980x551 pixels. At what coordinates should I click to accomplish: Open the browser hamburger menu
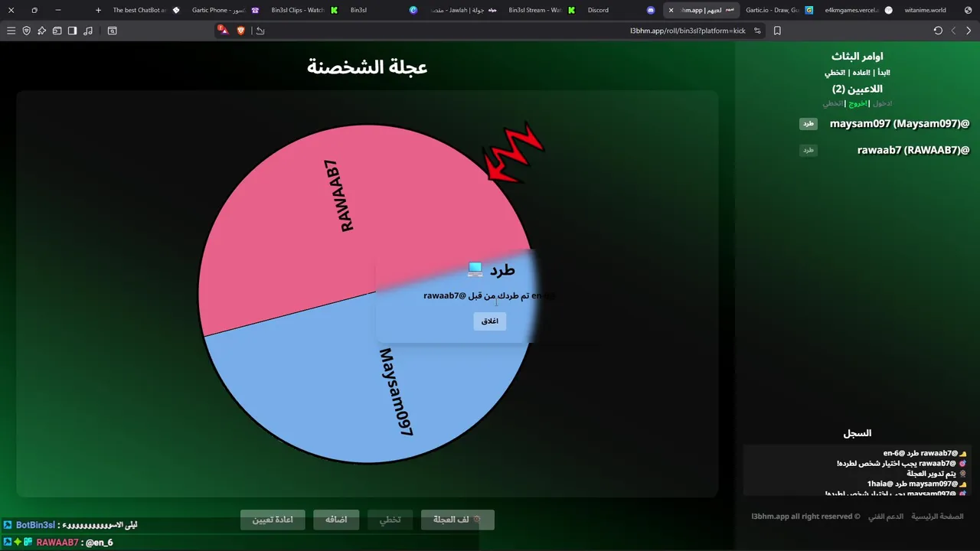click(x=11, y=31)
